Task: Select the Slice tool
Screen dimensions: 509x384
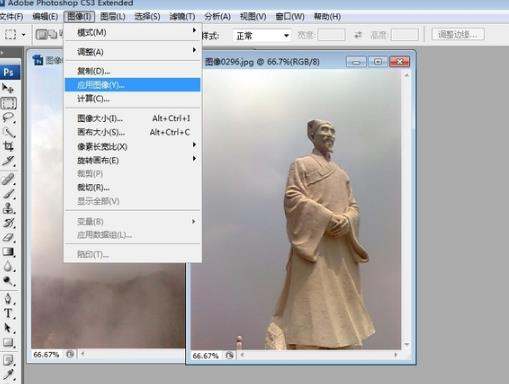Action: [x=8, y=161]
